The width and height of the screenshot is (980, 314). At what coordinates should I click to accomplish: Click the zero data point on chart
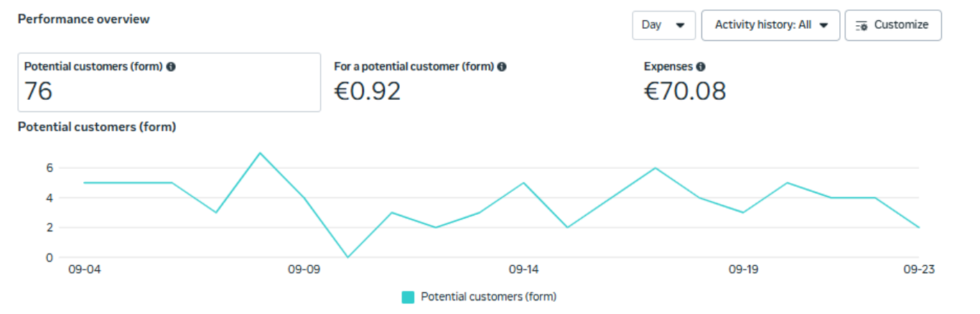(x=347, y=257)
